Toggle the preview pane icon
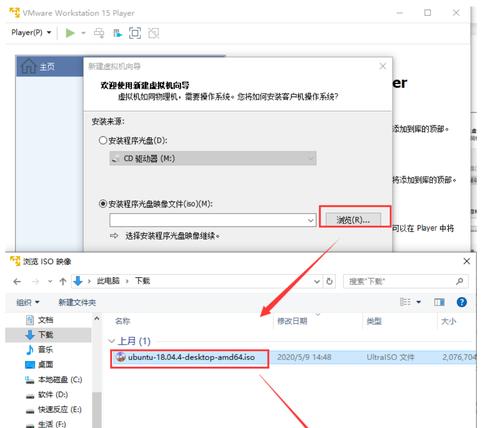Viewport: 500px width, 428px height. pyautogui.click(x=439, y=302)
